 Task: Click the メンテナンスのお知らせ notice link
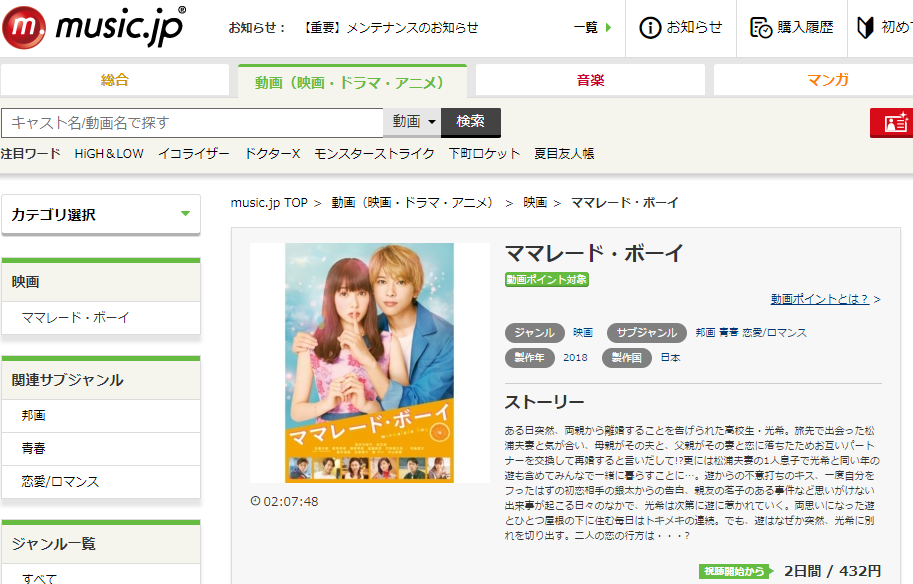point(390,28)
